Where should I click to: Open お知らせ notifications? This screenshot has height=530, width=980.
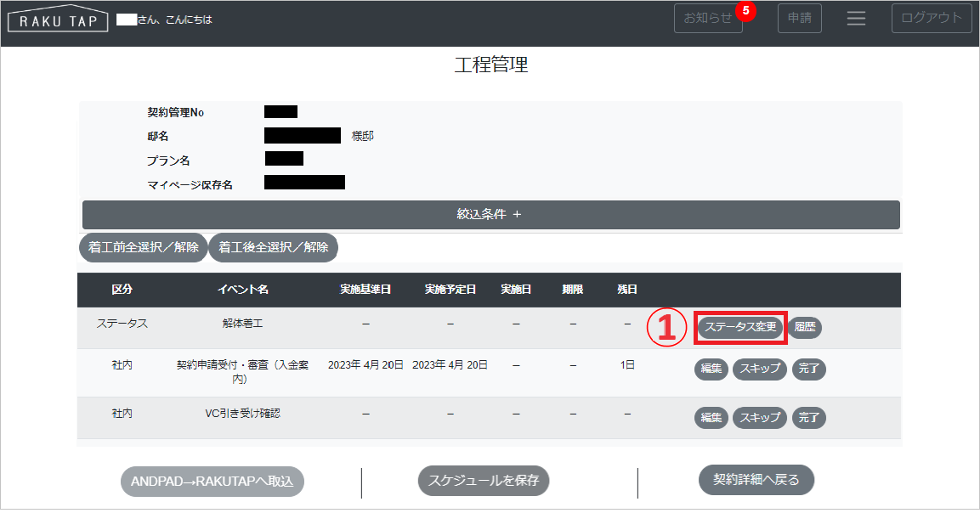pos(708,18)
